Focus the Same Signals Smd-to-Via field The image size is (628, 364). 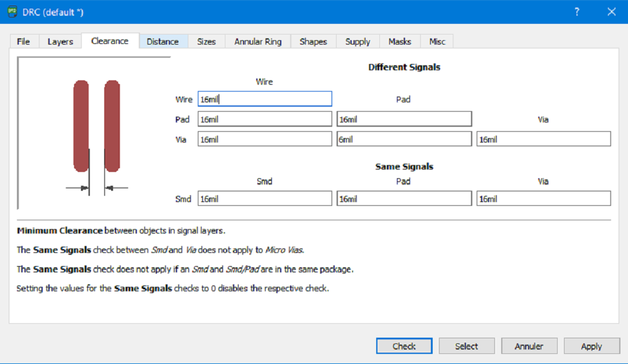pos(543,199)
